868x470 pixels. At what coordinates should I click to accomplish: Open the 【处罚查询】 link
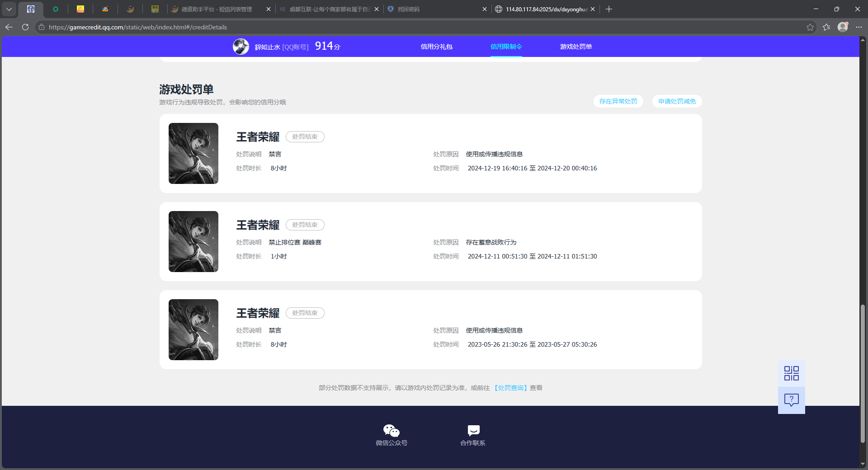pyautogui.click(x=511, y=388)
